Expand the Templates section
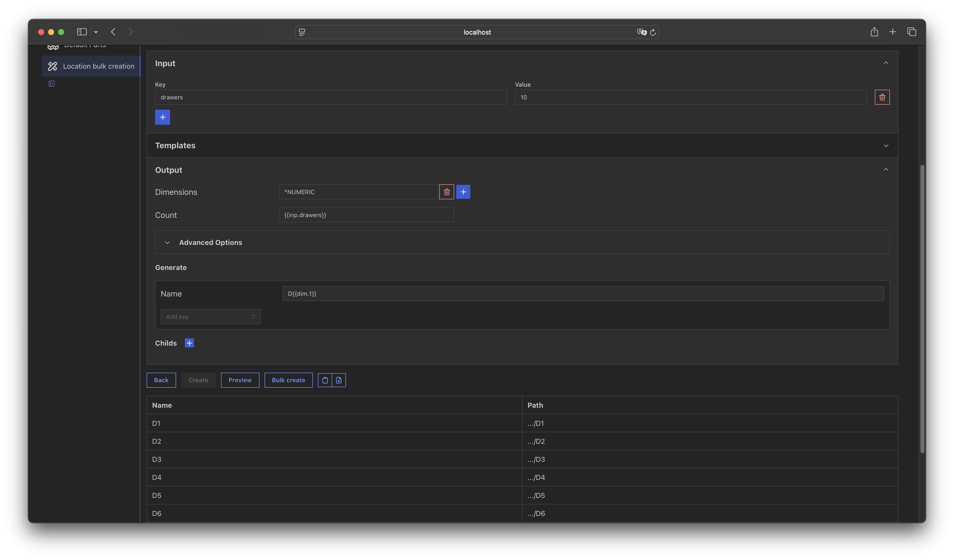The width and height of the screenshot is (954, 560). pyautogui.click(x=885, y=146)
